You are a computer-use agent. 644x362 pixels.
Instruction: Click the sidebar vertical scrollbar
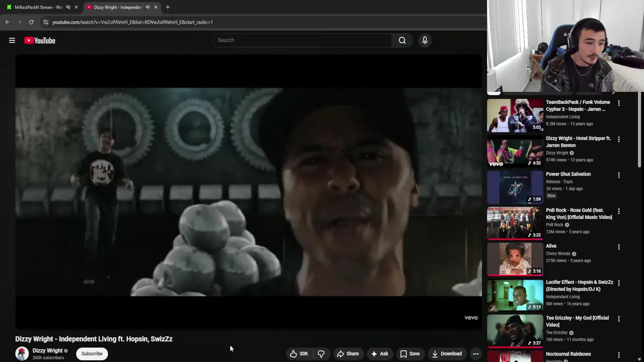pyautogui.click(x=640, y=130)
